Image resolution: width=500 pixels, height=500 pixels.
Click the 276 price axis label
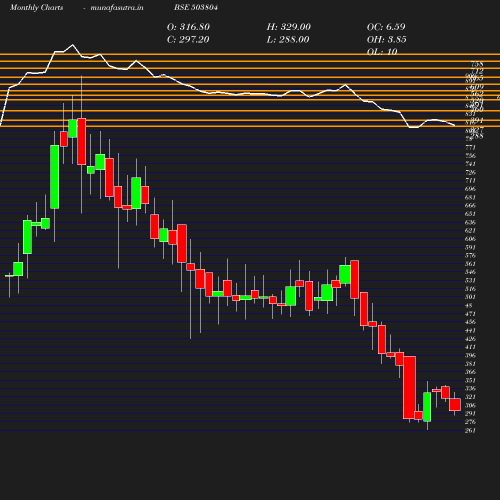pyautogui.click(x=470, y=422)
